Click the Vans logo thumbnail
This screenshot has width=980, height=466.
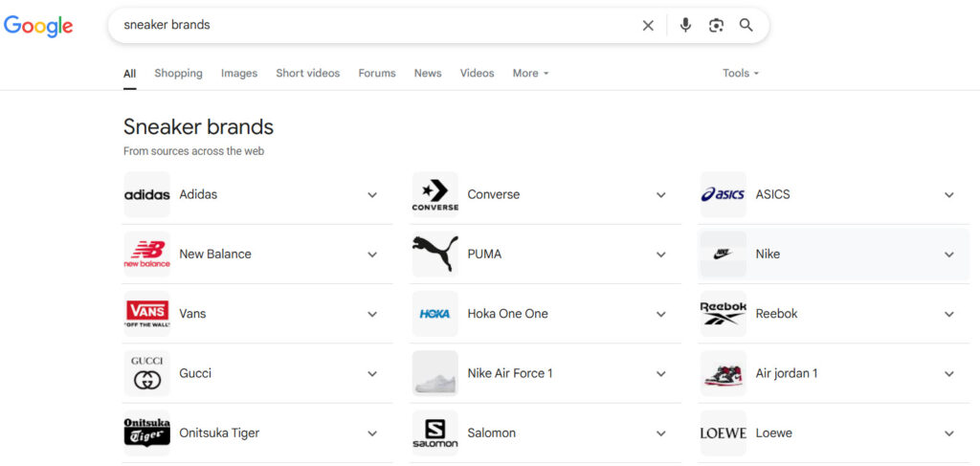(146, 314)
